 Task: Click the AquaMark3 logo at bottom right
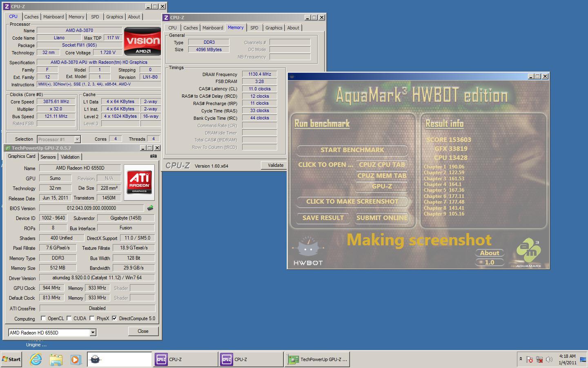[528, 254]
